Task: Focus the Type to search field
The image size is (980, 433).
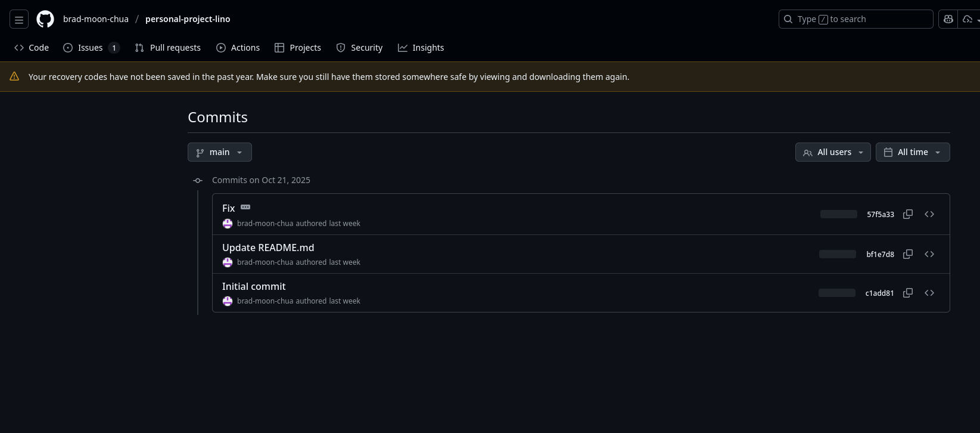Action: (855, 19)
